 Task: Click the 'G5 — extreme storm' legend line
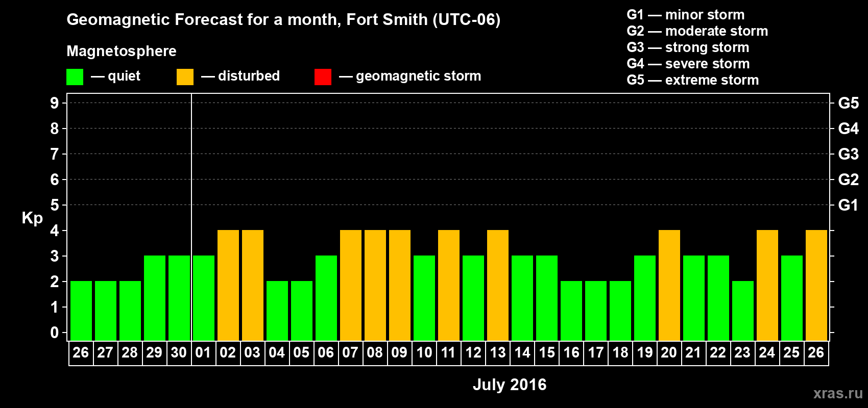[693, 80]
